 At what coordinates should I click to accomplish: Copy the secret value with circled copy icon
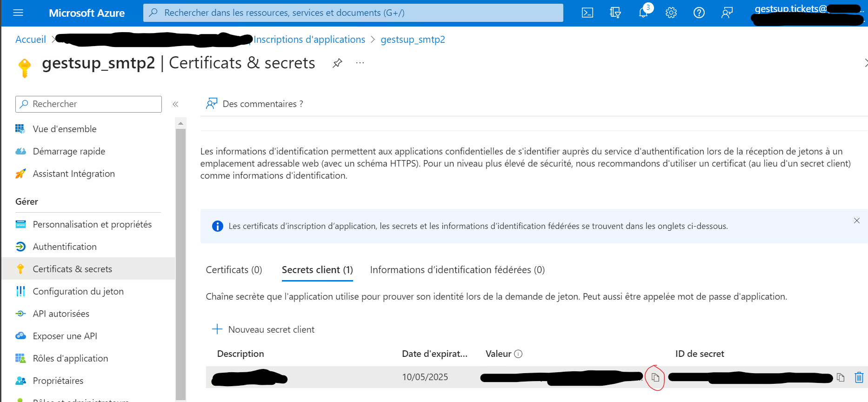[655, 377]
